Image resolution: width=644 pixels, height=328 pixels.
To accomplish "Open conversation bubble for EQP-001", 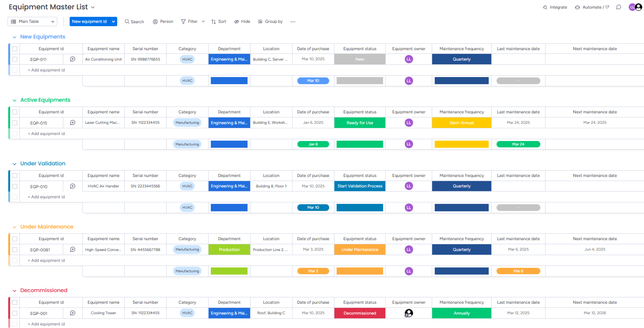I will click(72, 313).
